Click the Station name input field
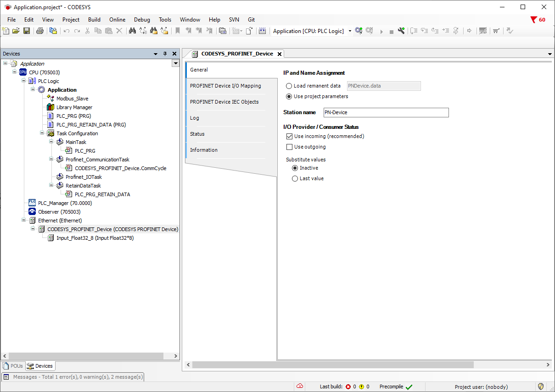This screenshot has height=392, width=555. pos(386,112)
